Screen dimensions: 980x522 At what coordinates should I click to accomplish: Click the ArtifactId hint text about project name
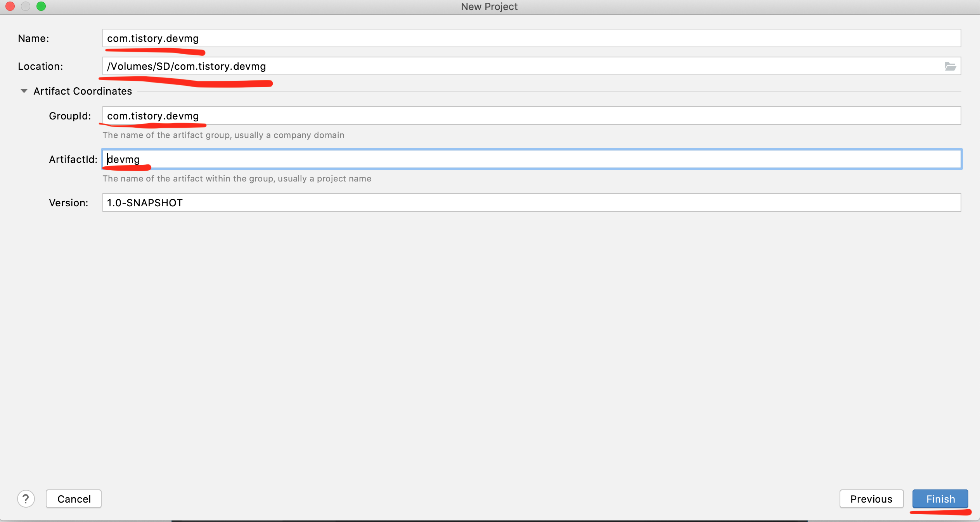pyautogui.click(x=237, y=179)
